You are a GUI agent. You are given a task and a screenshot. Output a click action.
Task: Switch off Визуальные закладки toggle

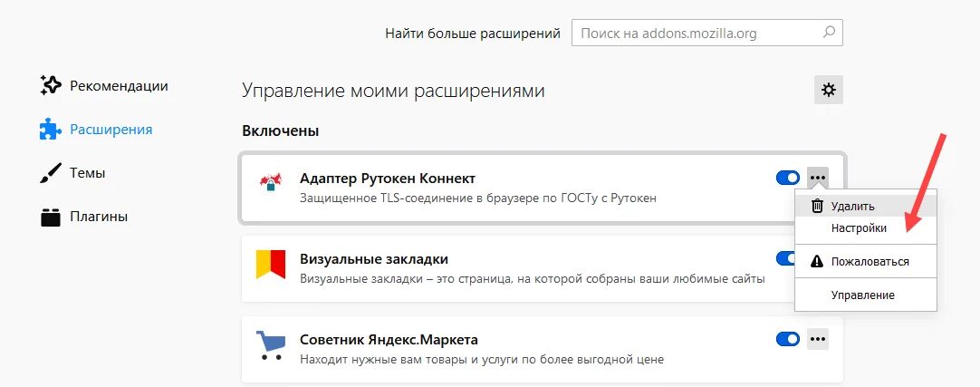[x=785, y=258]
